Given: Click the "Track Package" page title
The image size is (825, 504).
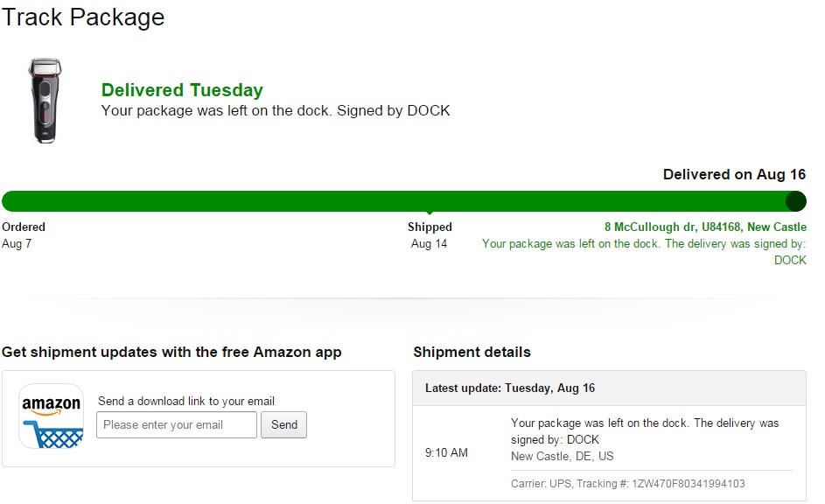Looking at the screenshot, I should 83,17.
